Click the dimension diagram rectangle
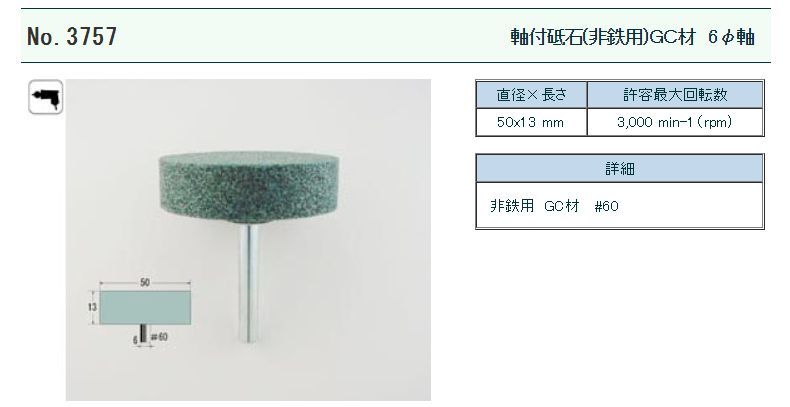 pos(145,307)
